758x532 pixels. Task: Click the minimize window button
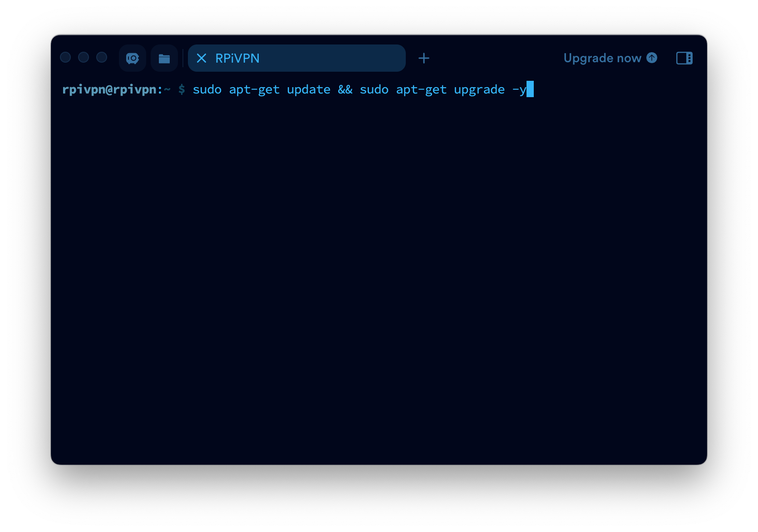[84, 57]
